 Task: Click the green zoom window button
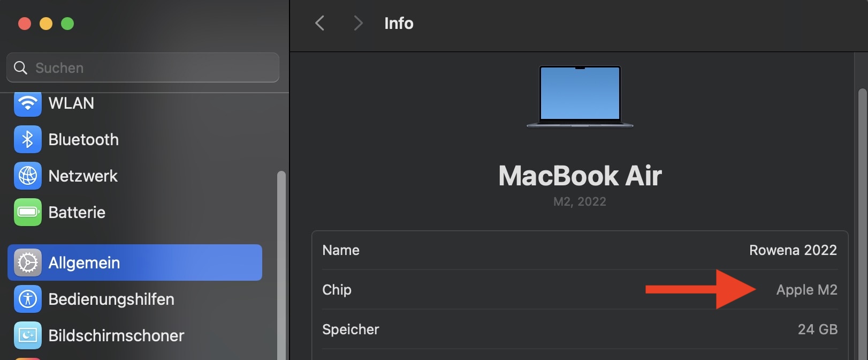(67, 24)
